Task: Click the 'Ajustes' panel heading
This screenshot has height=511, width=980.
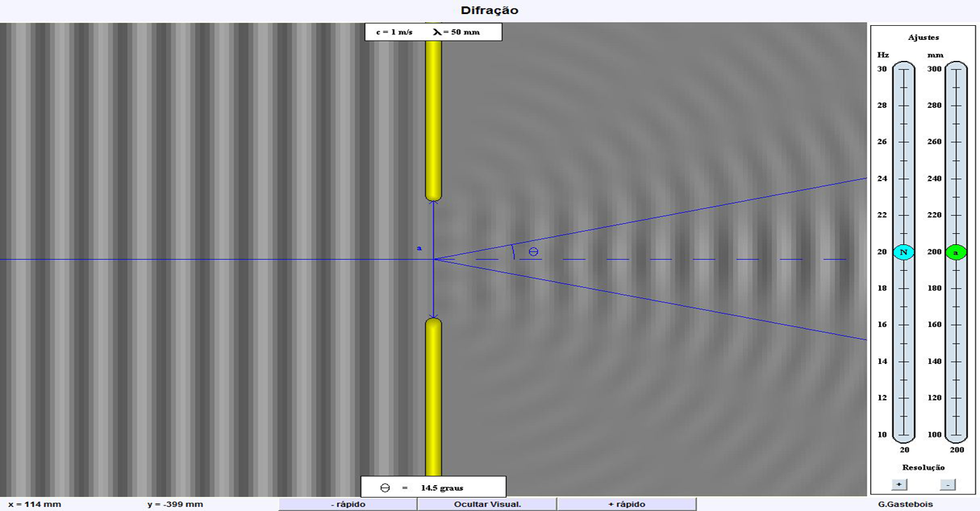Action: click(923, 37)
